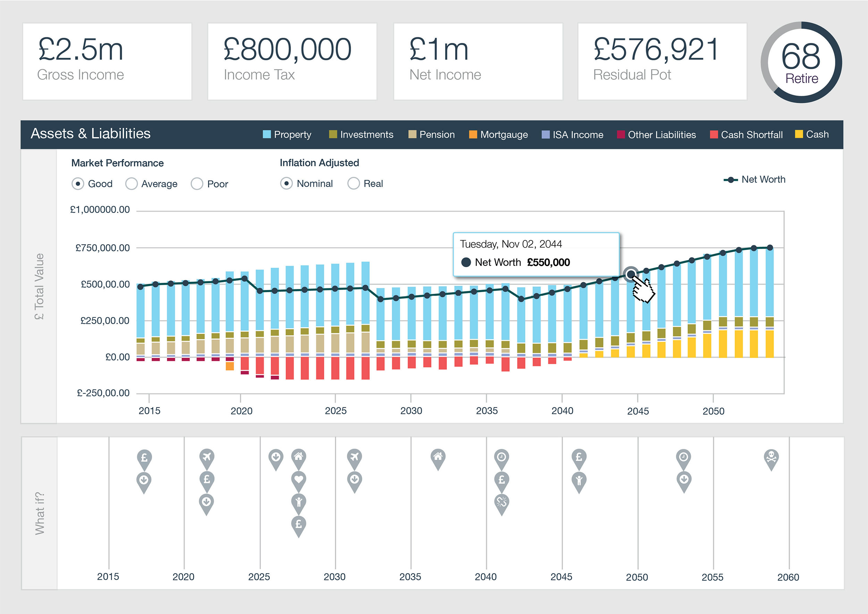Click the clock pin between 2050 and 2055
868x614 pixels.
coord(684,457)
